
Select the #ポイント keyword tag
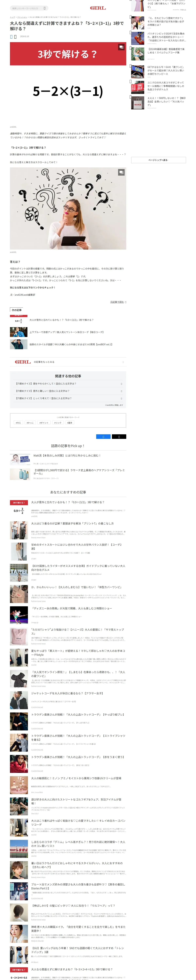click(44, 423)
